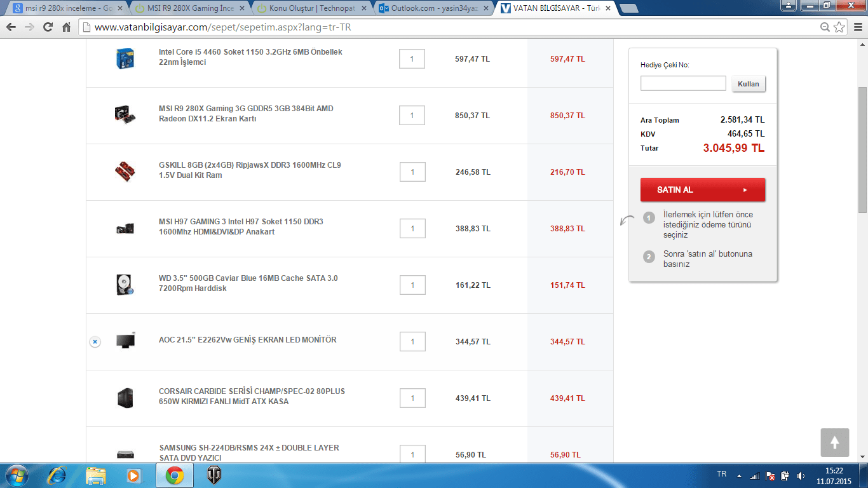Click the Ara Toplam value '2.581,34 TL'
This screenshot has height=488, width=868.
click(x=743, y=120)
